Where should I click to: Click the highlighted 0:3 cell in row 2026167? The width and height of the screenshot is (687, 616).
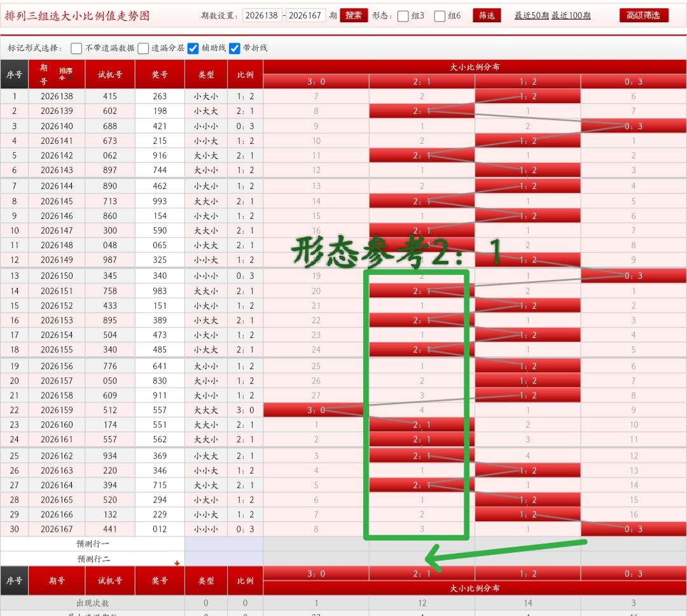click(634, 529)
